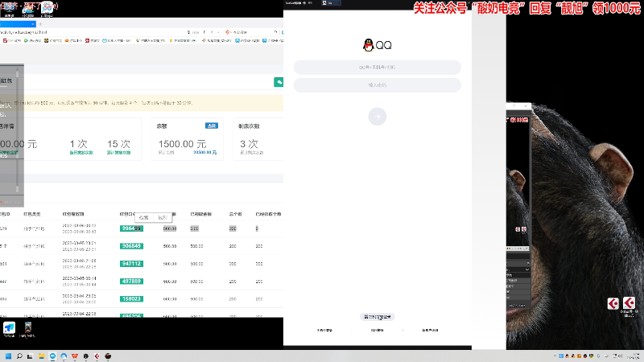This screenshot has width=644, height=362.
Task: Click the green WeChat icon button on webpage
Action: (x=279, y=82)
